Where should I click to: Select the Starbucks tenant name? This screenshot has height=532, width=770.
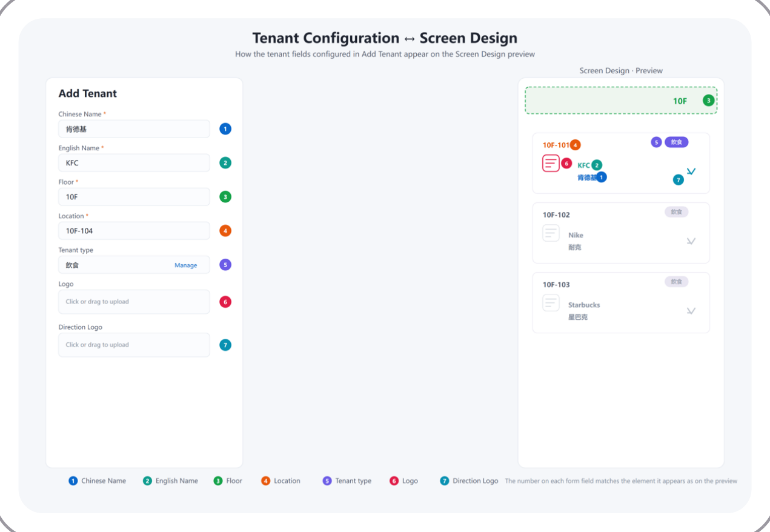click(x=584, y=305)
